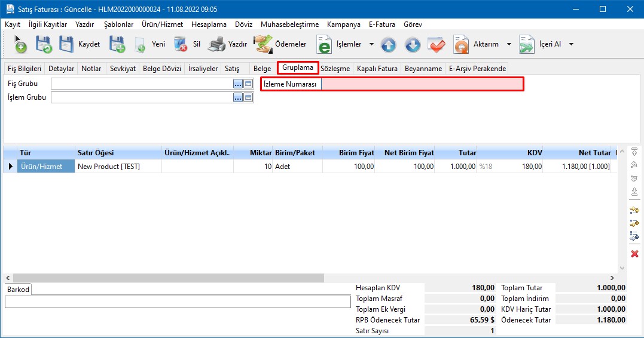Click the horizontal scrollbar of the grid
The width and height of the screenshot is (644, 338).
[167, 278]
